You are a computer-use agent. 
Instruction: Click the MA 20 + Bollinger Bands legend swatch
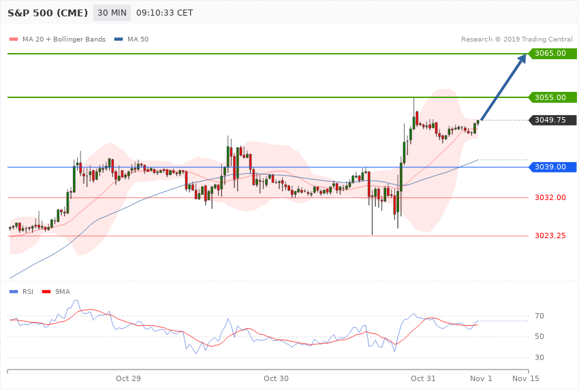(14, 39)
